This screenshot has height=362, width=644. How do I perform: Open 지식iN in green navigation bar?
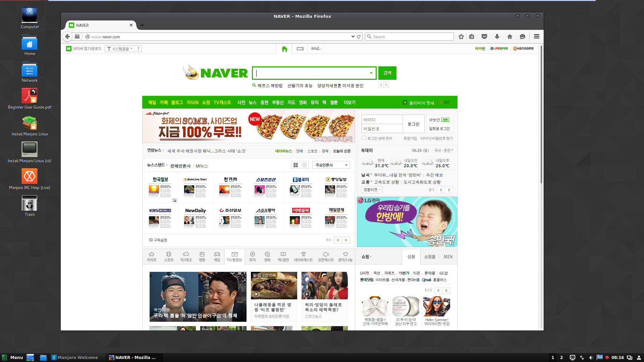pos(193,103)
